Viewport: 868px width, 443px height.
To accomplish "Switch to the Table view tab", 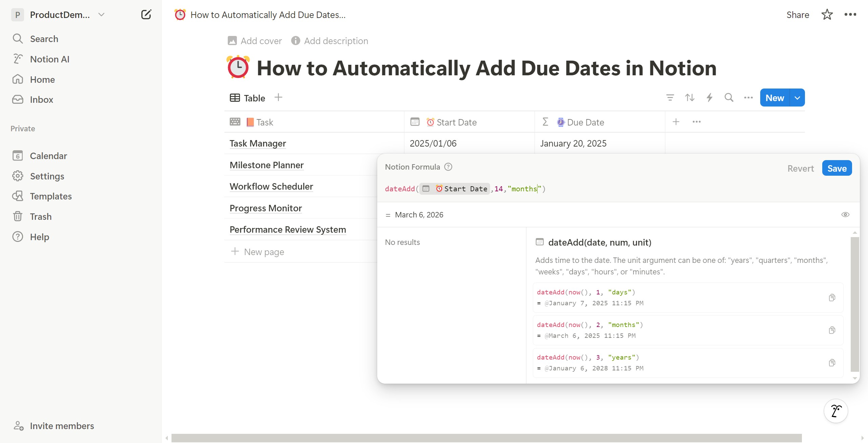I will click(x=248, y=98).
